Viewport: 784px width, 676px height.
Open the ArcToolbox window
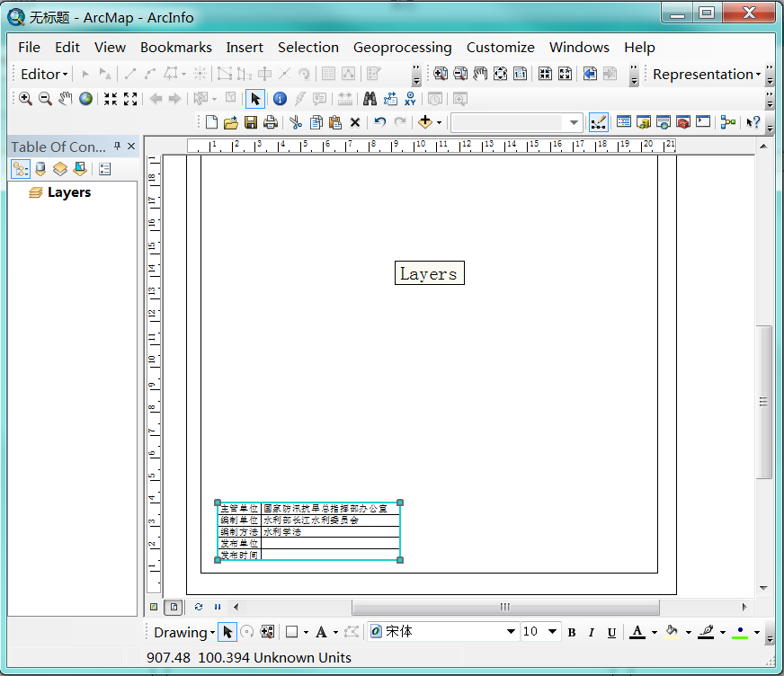coord(683,122)
